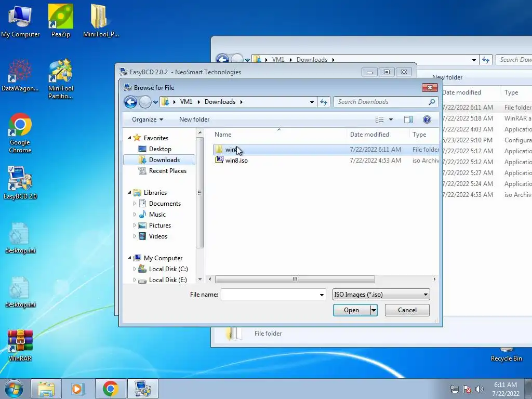Select Downloads under Favorites

point(159,160)
